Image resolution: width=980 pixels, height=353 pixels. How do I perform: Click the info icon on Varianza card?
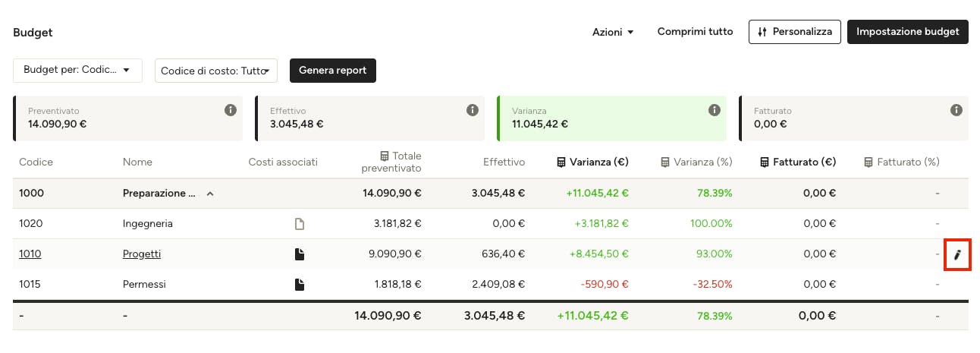(715, 110)
